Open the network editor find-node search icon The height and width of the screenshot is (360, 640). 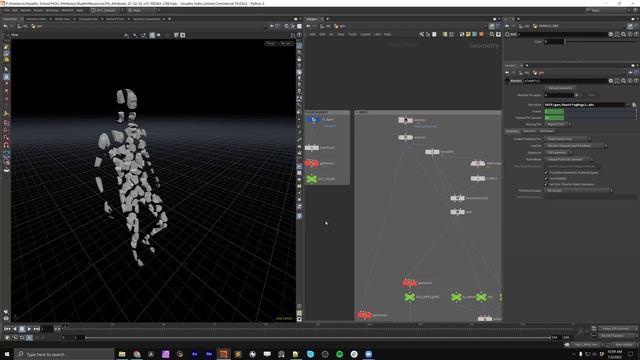point(492,35)
